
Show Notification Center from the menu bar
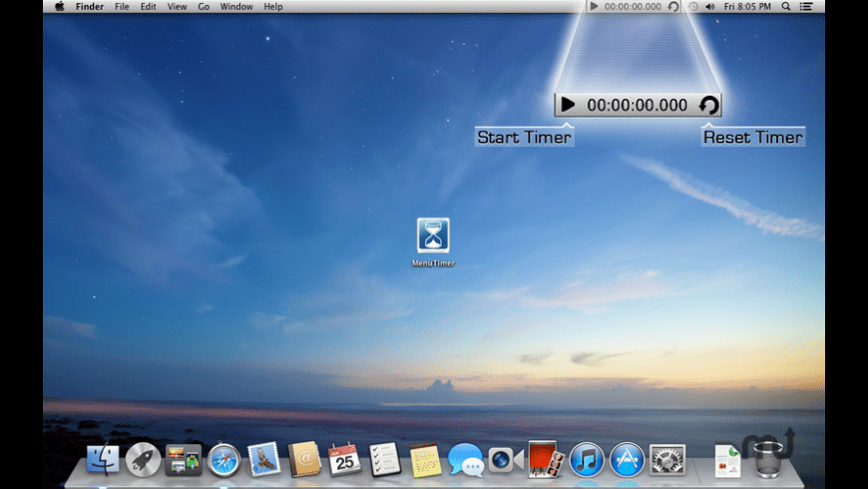click(806, 6)
